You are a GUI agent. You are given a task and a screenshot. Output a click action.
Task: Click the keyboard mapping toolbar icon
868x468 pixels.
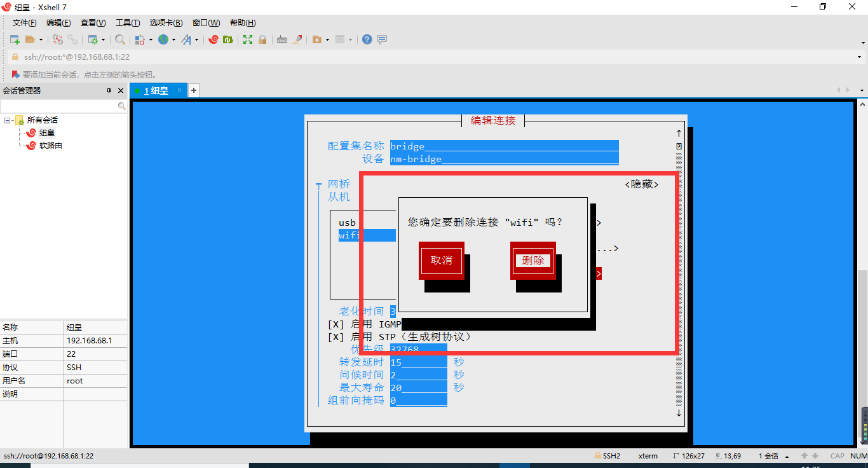click(282, 39)
